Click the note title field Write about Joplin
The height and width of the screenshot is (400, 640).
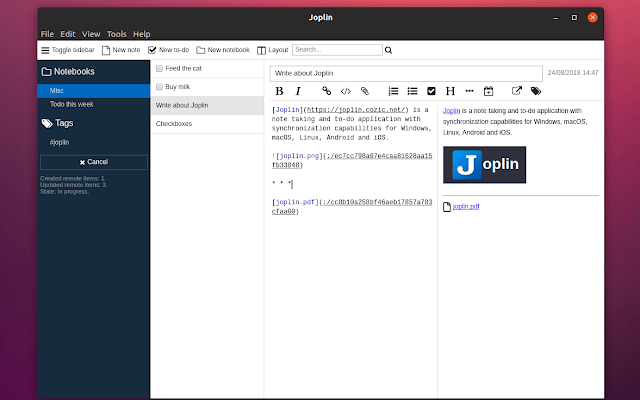[406, 73]
